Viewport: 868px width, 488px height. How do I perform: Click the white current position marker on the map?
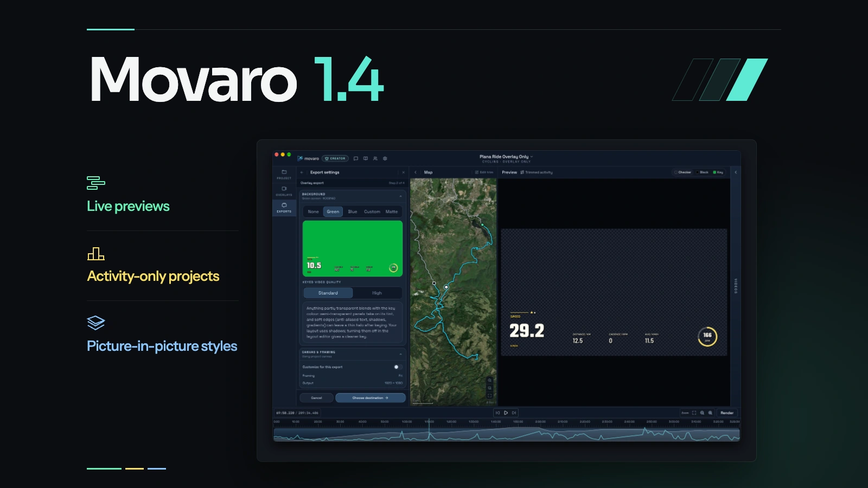(x=446, y=287)
